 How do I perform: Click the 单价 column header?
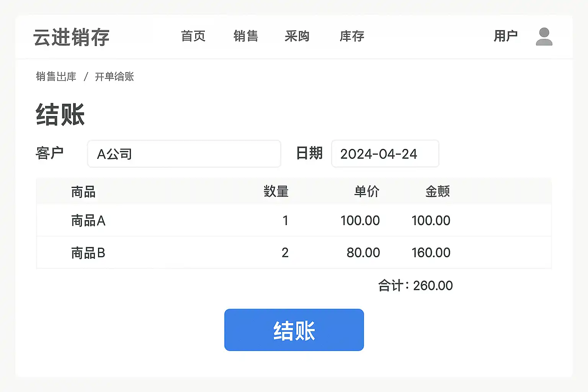click(x=366, y=191)
